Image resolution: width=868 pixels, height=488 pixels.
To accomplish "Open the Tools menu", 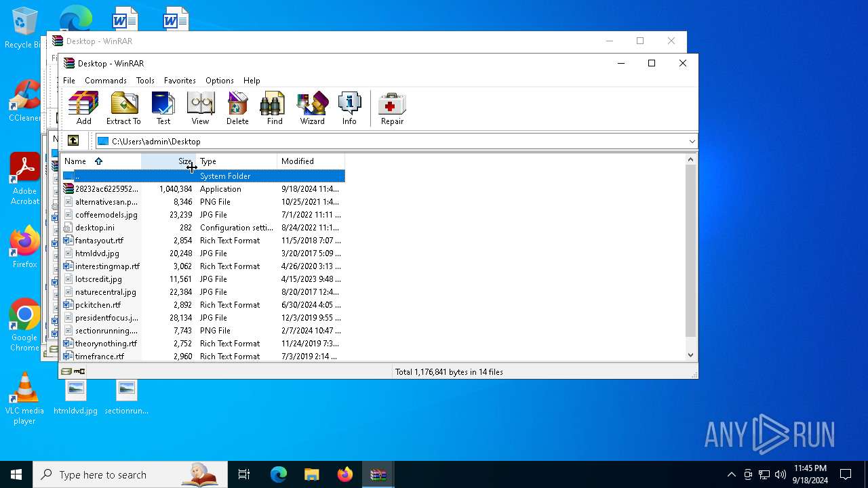I will tap(145, 80).
